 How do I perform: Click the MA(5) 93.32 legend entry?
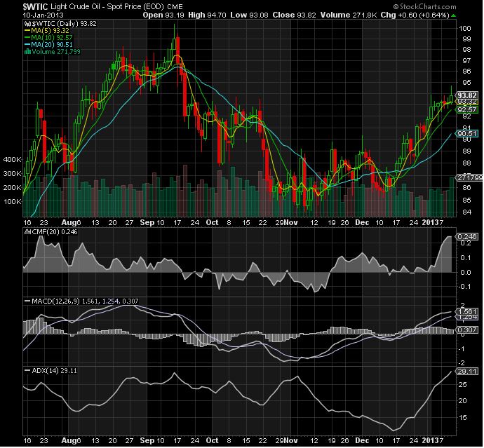pyautogui.click(x=50, y=31)
